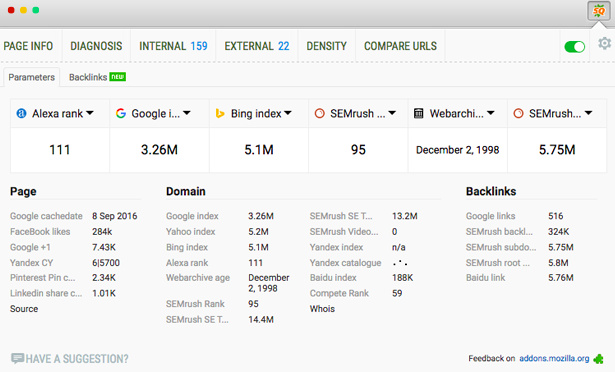Open the COMPARE URLS tab
Image resolution: width=615 pixels, height=372 pixels.
(x=400, y=46)
